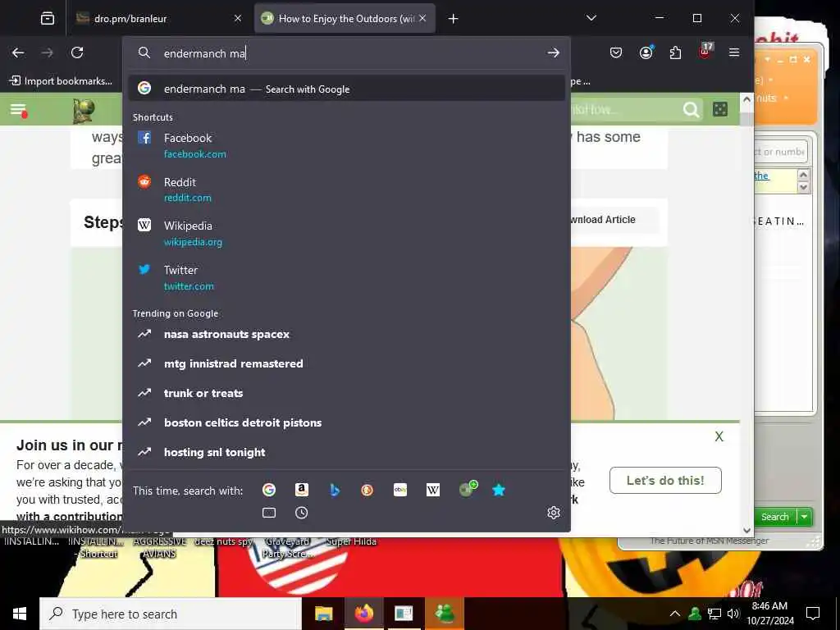Open the Reddit shortcut
This screenshot has height=630, width=840.
coord(347,189)
